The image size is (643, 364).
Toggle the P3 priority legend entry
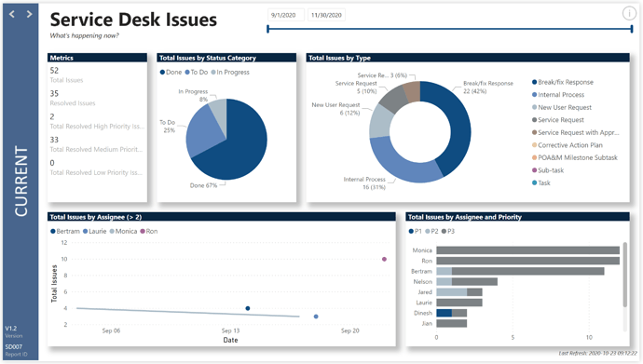pos(448,231)
